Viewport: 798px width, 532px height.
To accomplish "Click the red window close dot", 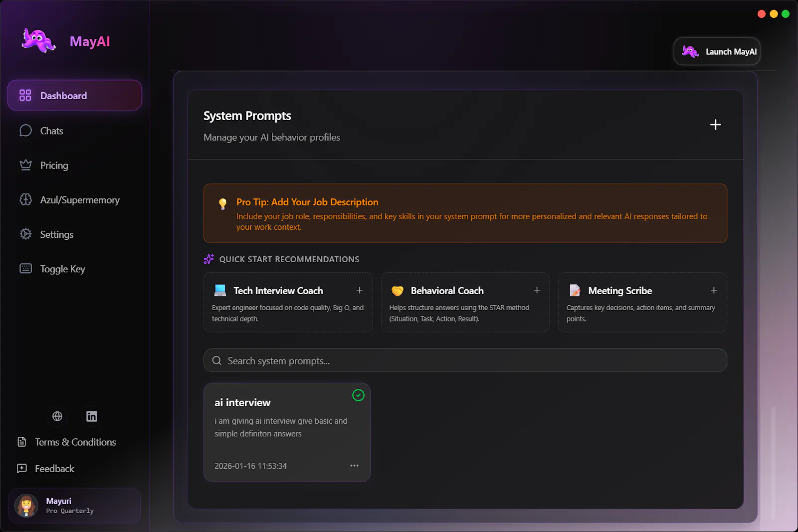I will pos(762,14).
